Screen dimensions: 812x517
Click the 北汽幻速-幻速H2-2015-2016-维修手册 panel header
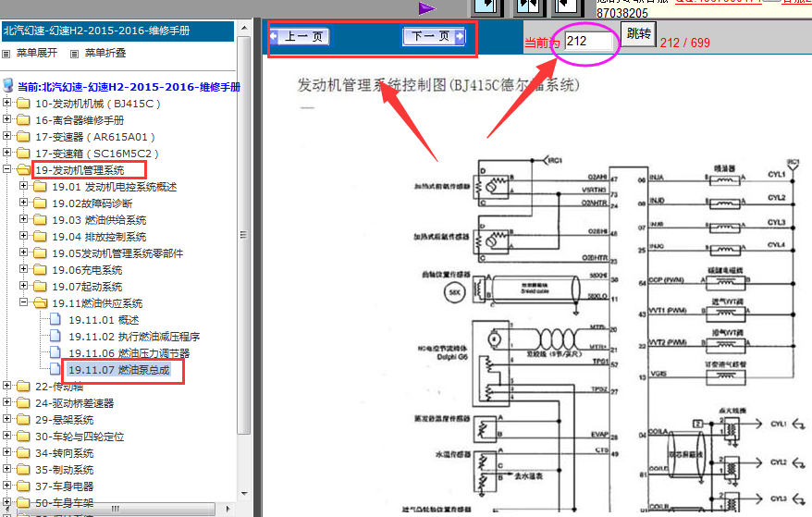[x=117, y=31]
